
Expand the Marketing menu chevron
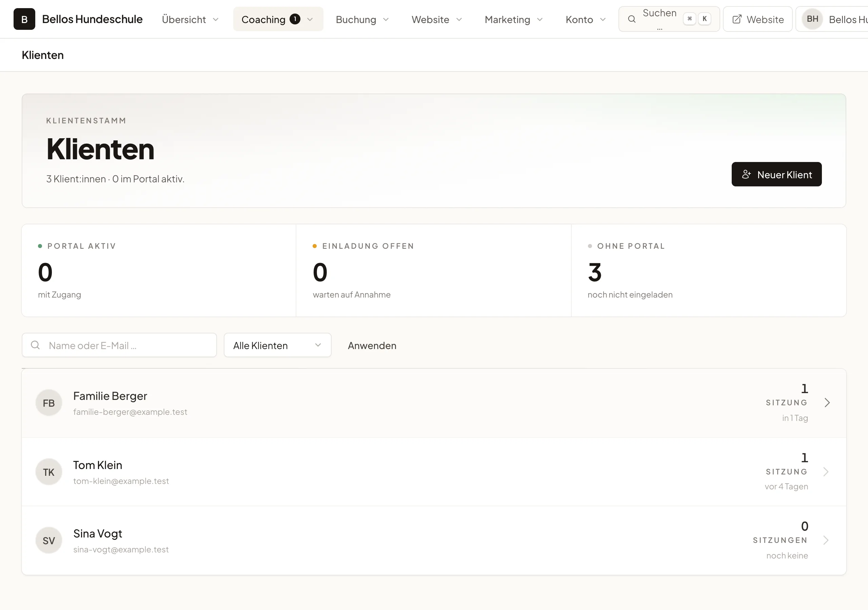540,19
